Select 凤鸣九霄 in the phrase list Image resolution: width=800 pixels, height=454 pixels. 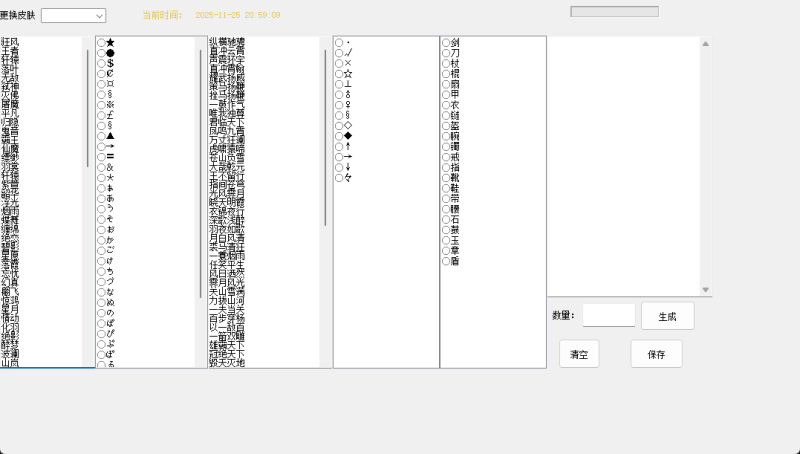pos(227,131)
